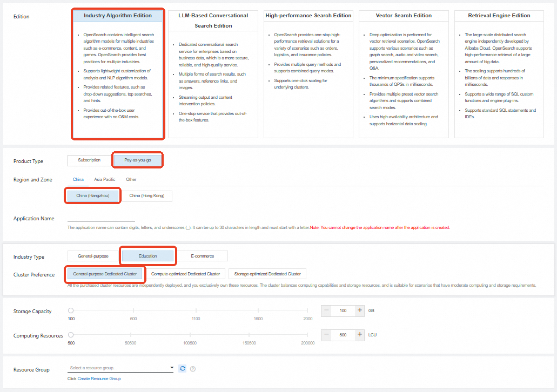Click the 1100 mark on Storage Capacity slider
557x392 pixels.
pos(196,310)
